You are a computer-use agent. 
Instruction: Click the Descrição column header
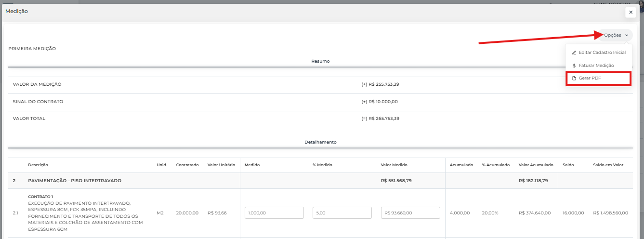pos(38,165)
